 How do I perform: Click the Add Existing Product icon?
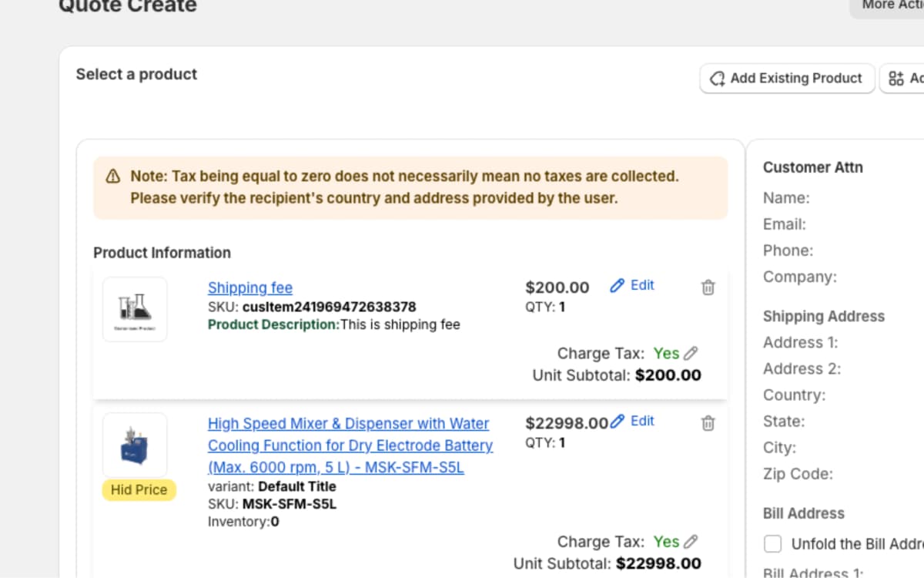click(718, 79)
